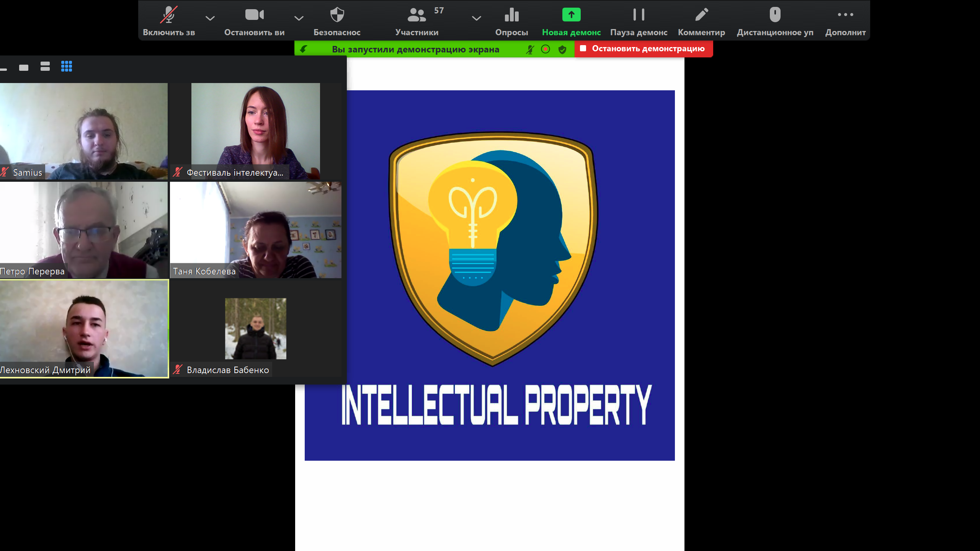Screen dimensions: 980x551
Task: Unmute microphone via Включить зв icon
Action: click(x=169, y=15)
